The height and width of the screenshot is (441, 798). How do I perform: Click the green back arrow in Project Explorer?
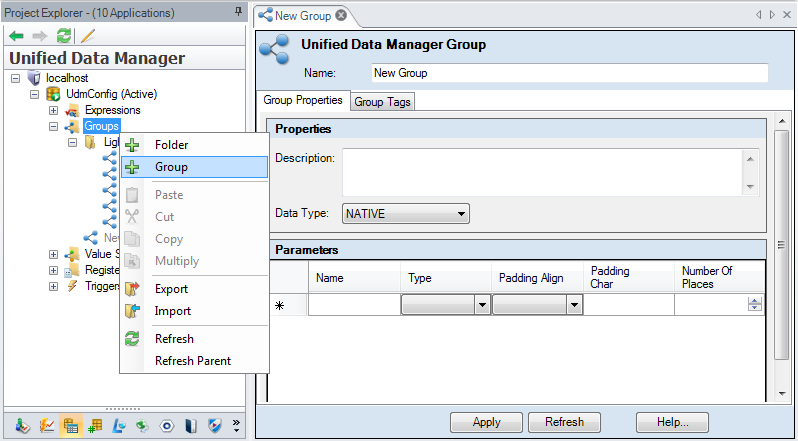click(16, 35)
